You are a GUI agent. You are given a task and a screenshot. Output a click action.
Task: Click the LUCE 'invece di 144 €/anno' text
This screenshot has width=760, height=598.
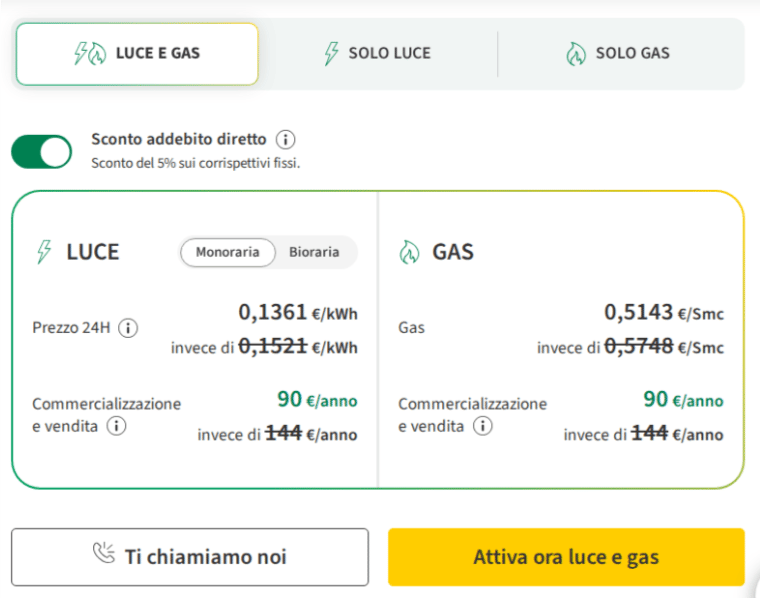(277, 434)
